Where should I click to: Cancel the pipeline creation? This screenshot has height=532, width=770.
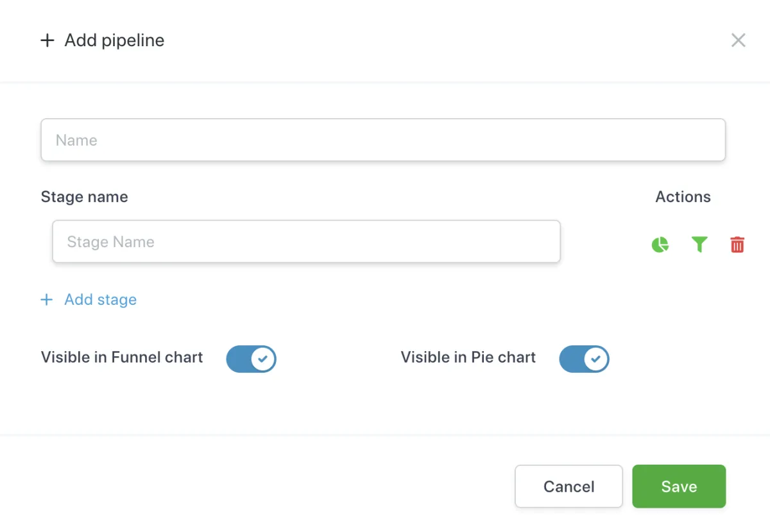pos(569,486)
